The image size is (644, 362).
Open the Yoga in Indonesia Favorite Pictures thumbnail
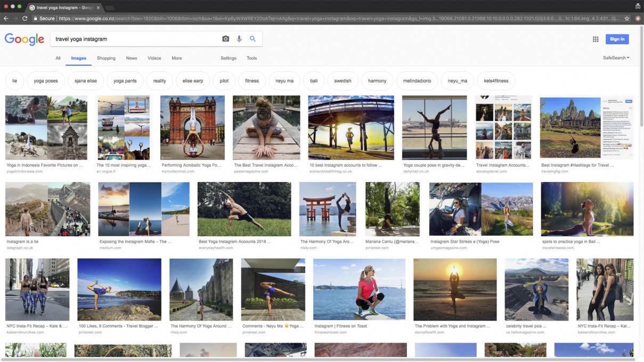tap(46, 128)
